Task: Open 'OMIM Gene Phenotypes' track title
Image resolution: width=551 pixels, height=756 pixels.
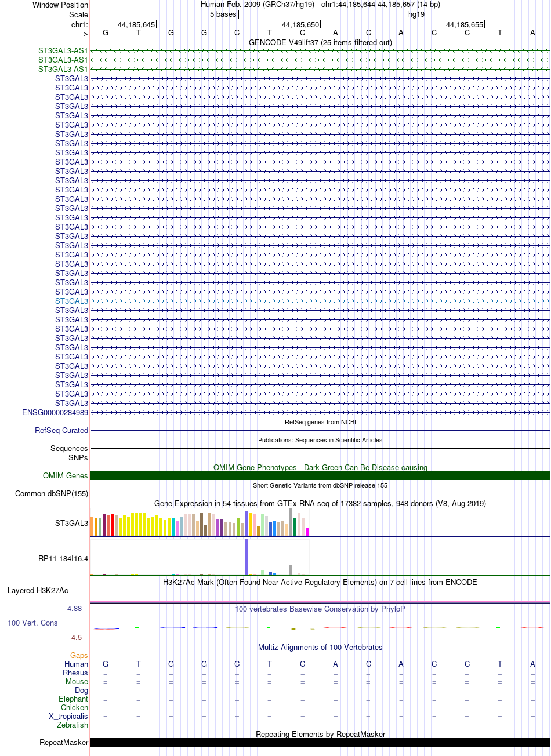Action: 320,467
